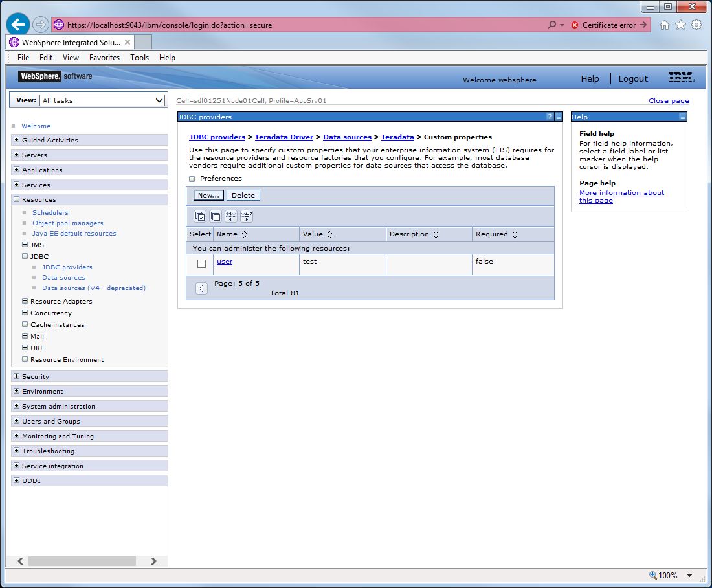Sort table by Name column arrows
Screen dimensions: 712x588
pos(244,234)
